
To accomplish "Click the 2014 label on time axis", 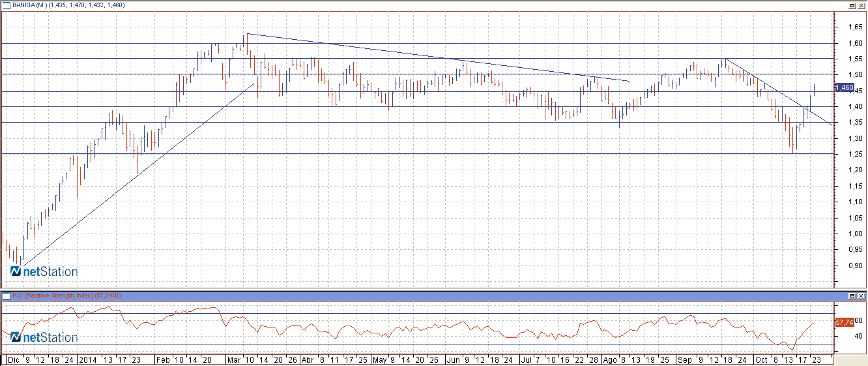I will (x=87, y=359).
